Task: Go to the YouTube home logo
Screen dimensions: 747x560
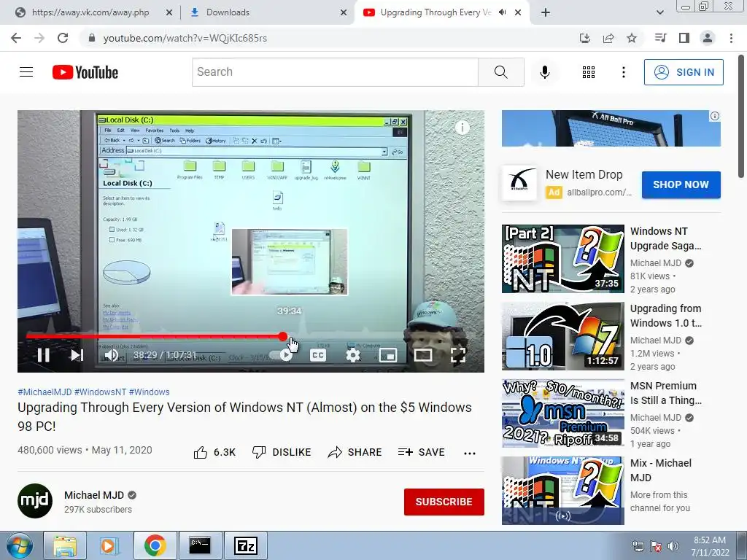Action: point(85,72)
